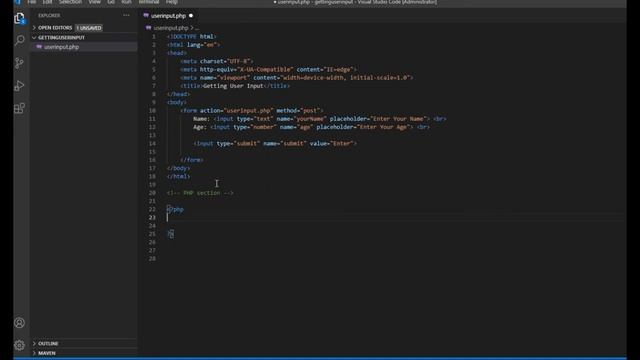This screenshot has width=640, height=360.
Task: Click the closing </body> tag
Action: (x=178, y=168)
